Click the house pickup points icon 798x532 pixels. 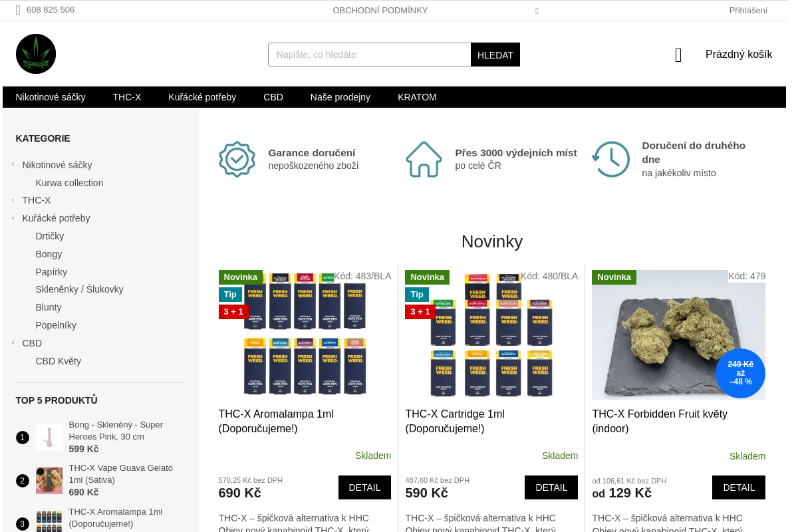click(424, 159)
